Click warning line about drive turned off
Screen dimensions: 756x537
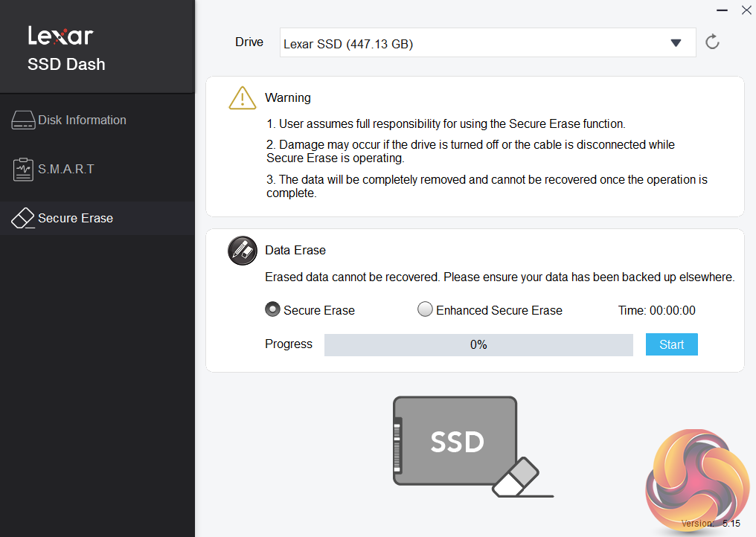pos(470,152)
